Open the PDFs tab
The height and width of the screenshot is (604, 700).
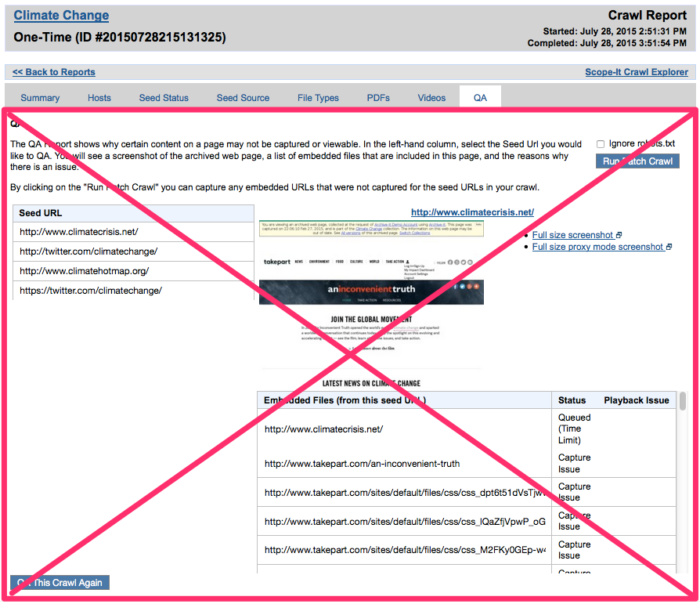tap(378, 98)
